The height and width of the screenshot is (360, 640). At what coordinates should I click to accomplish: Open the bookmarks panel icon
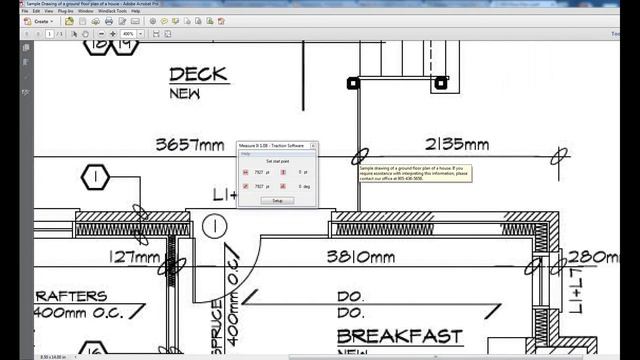click(26, 62)
